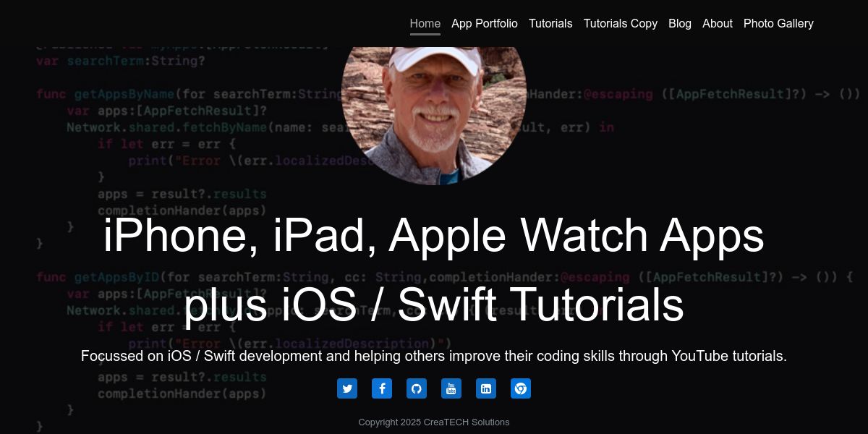This screenshot has width=868, height=434.
Task: Click the "Focussed on iOS / Swift development" tagline
Action: point(434,356)
